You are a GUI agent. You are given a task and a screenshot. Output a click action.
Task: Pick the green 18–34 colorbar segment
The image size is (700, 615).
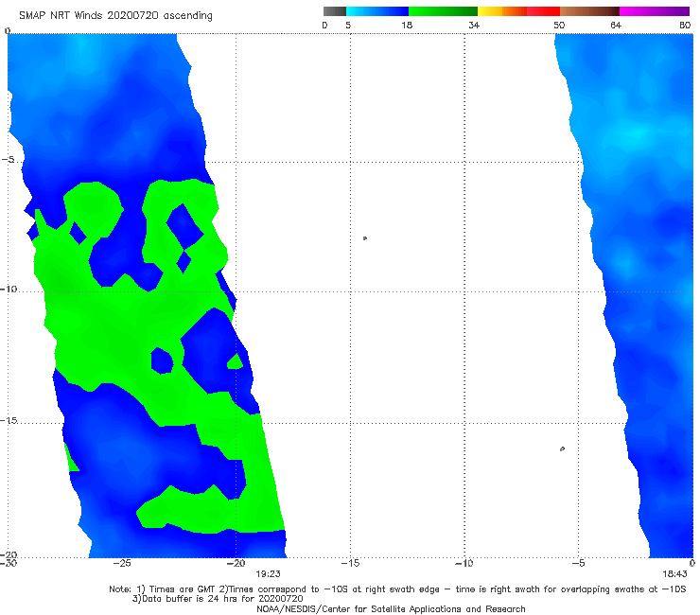click(x=444, y=11)
